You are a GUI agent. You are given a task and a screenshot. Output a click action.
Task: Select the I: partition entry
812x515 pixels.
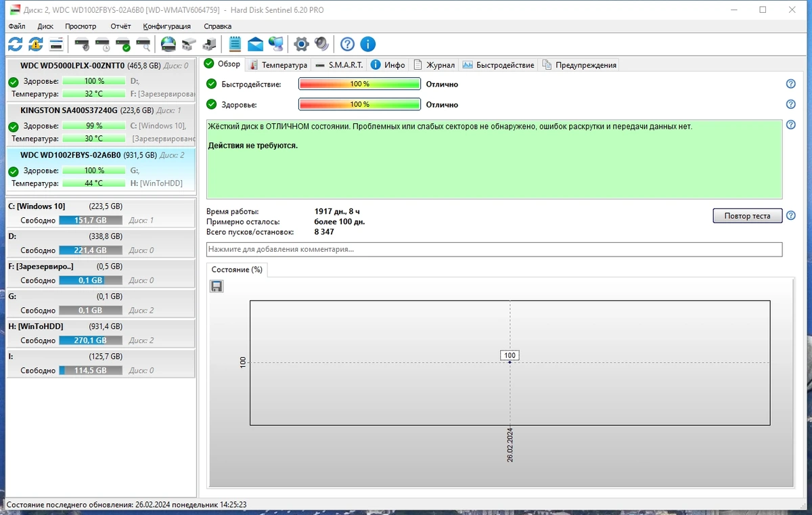pos(101,363)
